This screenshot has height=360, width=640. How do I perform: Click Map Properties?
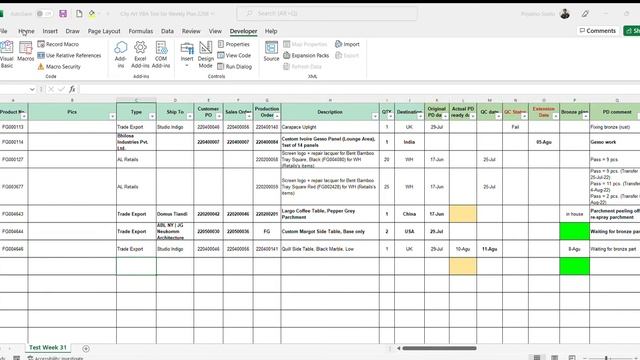pyautogui.click(x=305, y=44)
